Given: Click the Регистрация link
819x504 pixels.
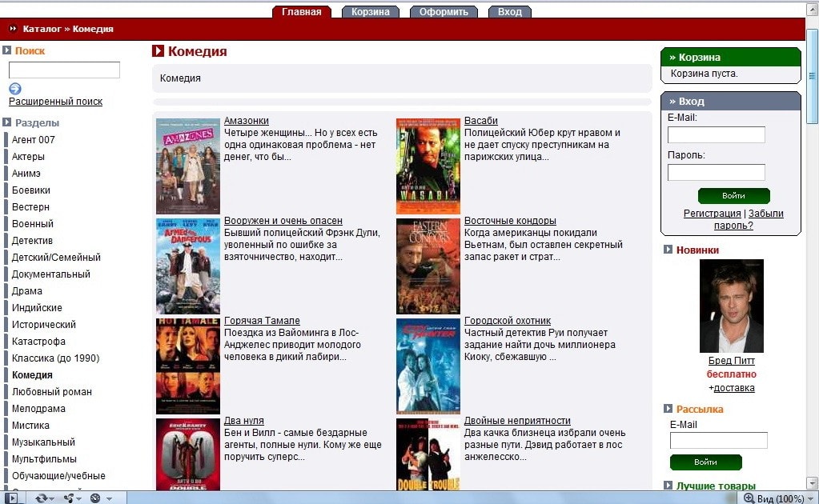Looking at the screenshot, I should click(x=712, y=213).
